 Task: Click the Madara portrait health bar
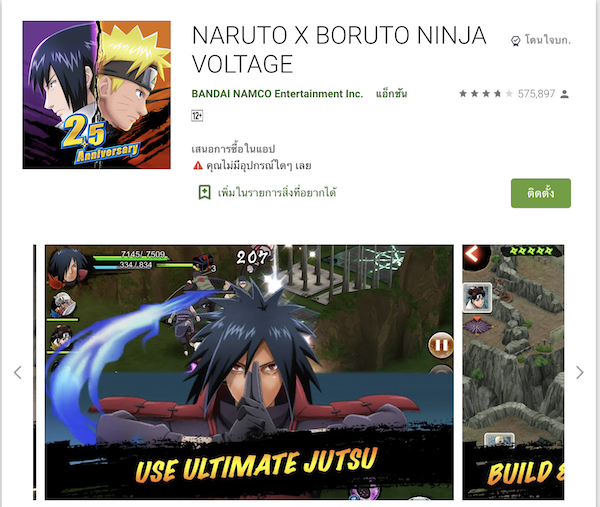click(x=130, y=257)
